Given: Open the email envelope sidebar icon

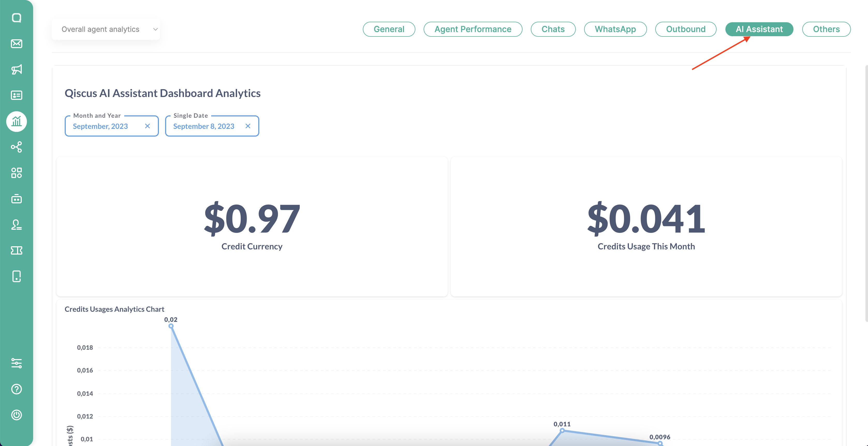Looking at the screenshot, I should click(x=17, y=44).
